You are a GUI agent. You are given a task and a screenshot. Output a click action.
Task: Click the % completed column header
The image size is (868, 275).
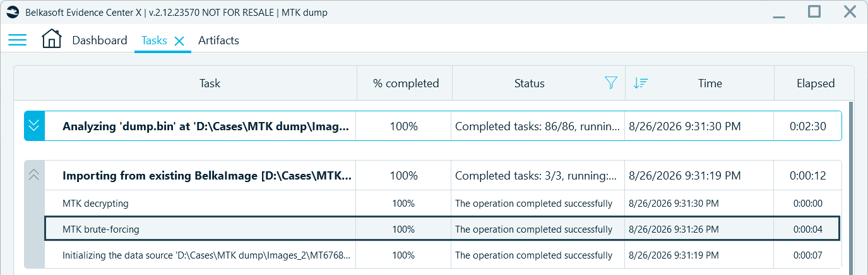405,83
